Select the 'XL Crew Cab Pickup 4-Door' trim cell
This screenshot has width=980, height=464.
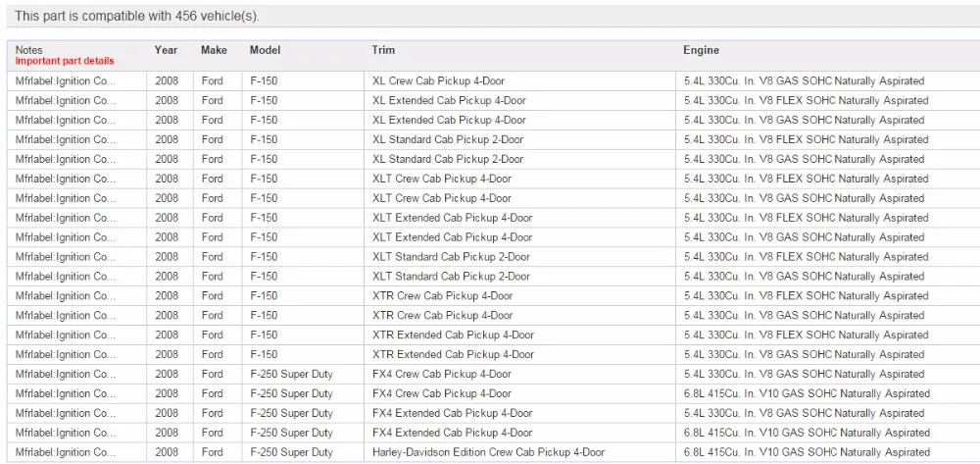tap(520, 81)
